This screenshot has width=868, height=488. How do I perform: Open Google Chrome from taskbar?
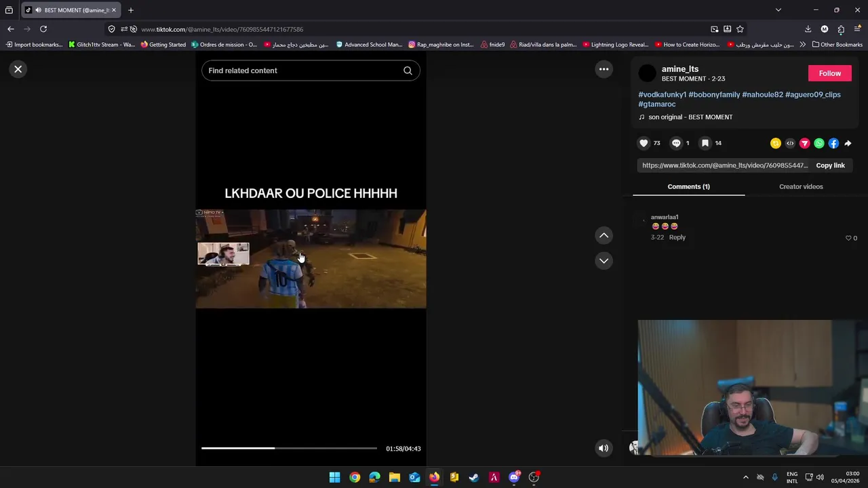(x=355, y=477)
